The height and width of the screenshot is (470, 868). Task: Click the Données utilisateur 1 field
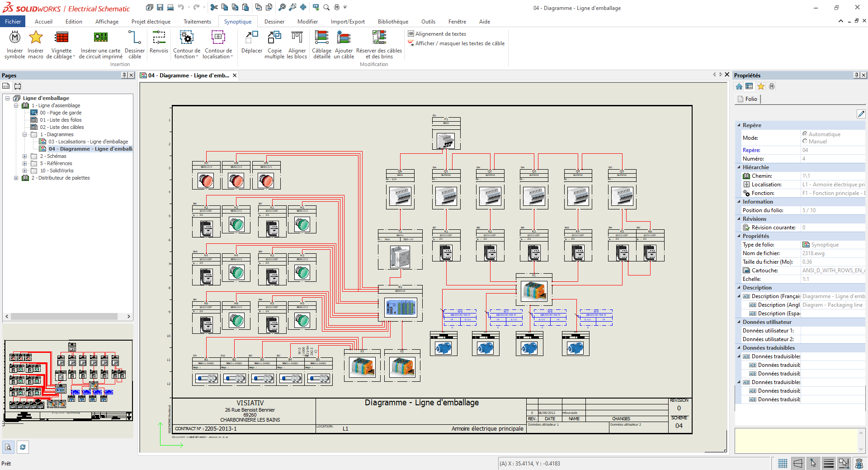point(833,331)
